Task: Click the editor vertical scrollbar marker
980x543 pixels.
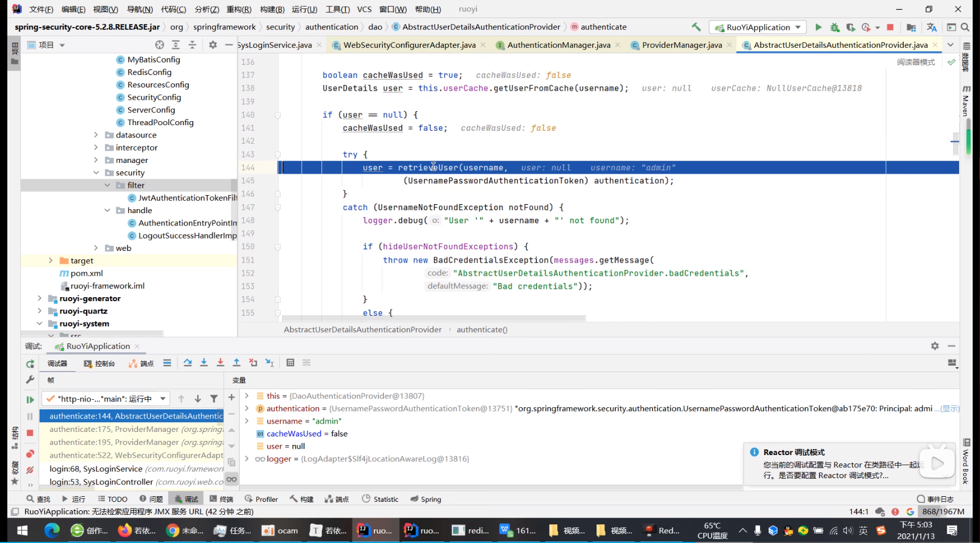Action: click(955, 141)
